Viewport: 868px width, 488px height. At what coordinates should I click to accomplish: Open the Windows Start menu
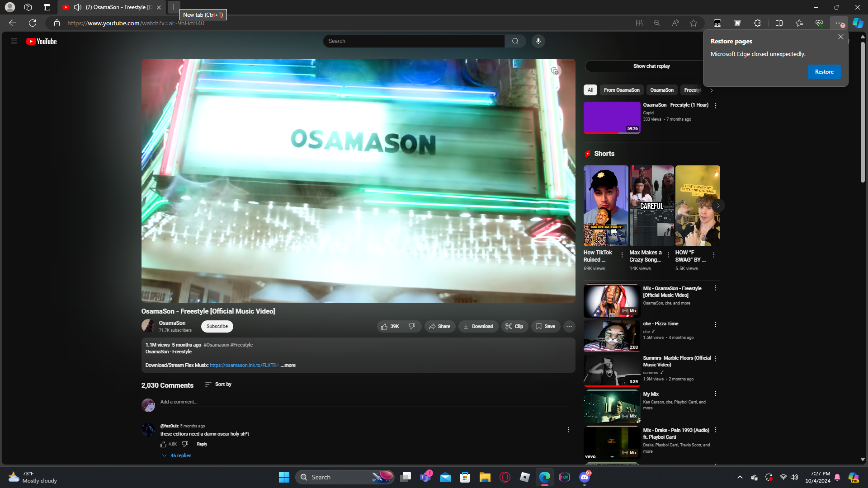(284, 477)
